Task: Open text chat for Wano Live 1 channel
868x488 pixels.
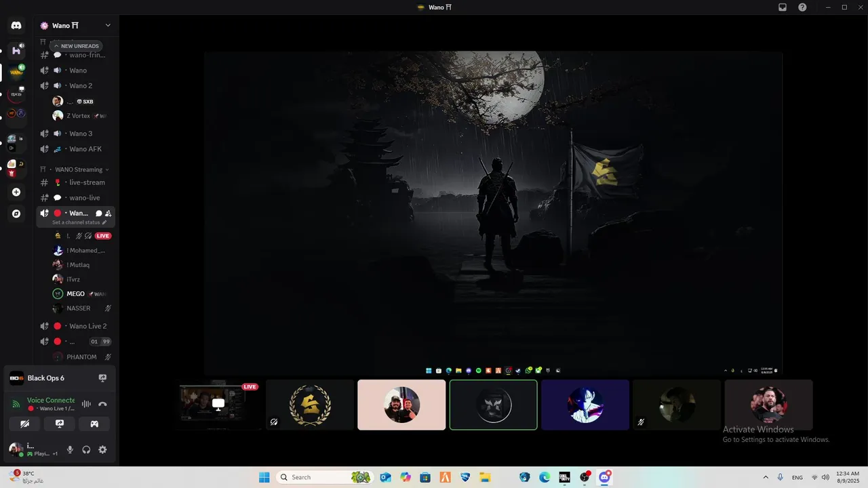Action: 98,213
